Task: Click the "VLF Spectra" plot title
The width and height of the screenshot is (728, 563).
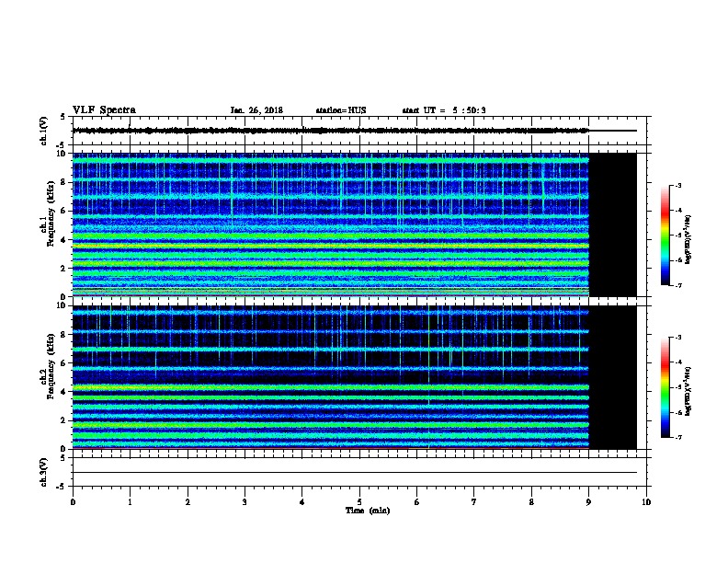Action: pyautogui.click(x=104, y=110)
